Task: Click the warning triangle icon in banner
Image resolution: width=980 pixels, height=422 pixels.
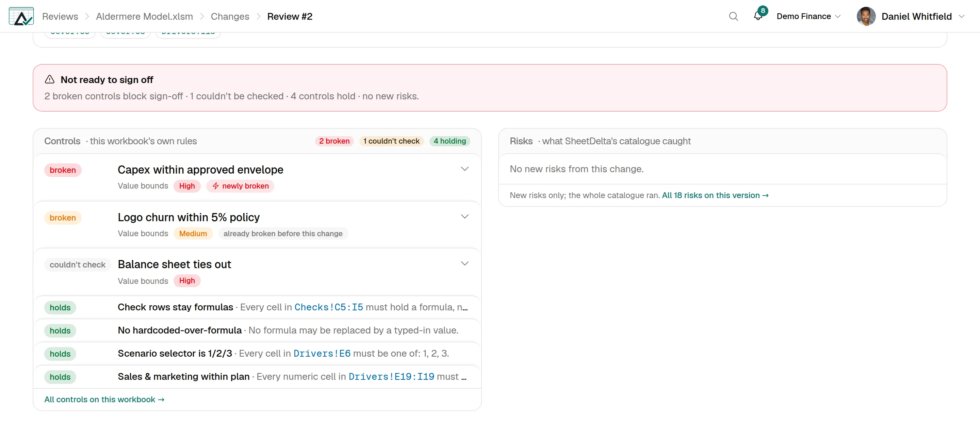Action: (x=50, y=79)
